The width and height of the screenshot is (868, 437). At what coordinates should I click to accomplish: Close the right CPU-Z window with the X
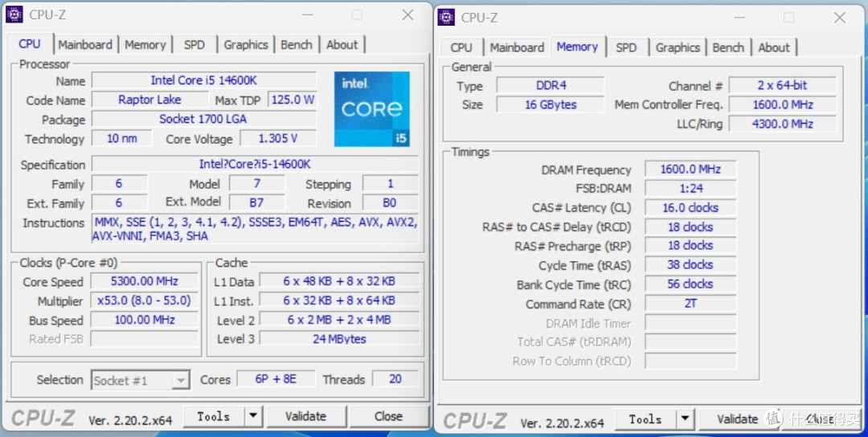[x=840, y=18]
